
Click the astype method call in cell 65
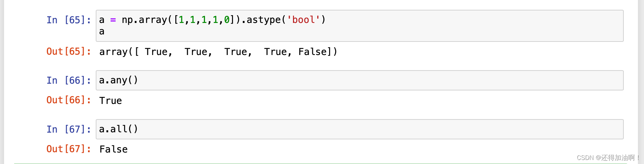pos(264,20)
